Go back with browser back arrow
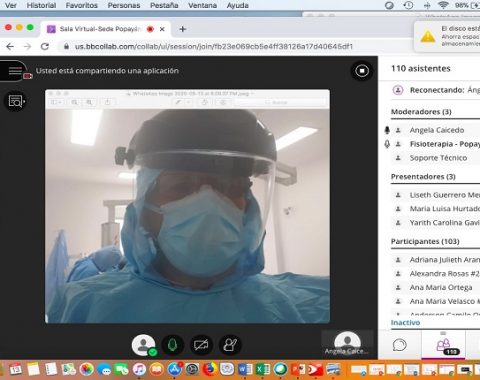 10,47
